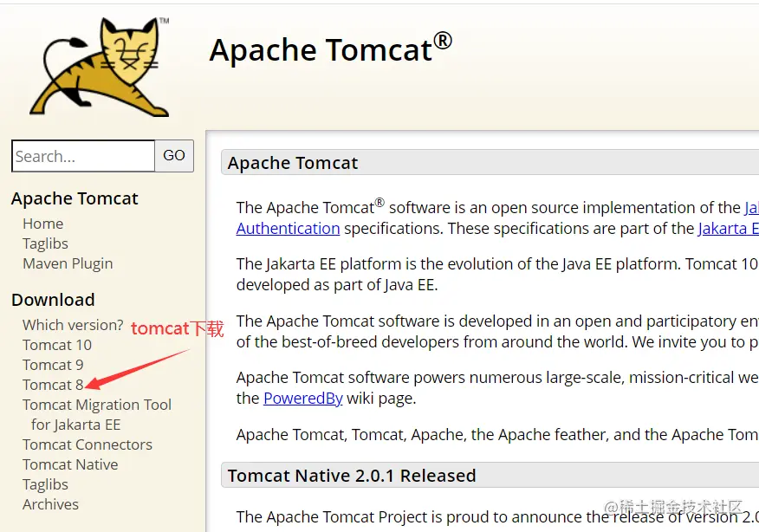This screenshot has width=759, height=532.
Task: Open Taglibs under Apache Tomcat section
Action: (45, 243)
